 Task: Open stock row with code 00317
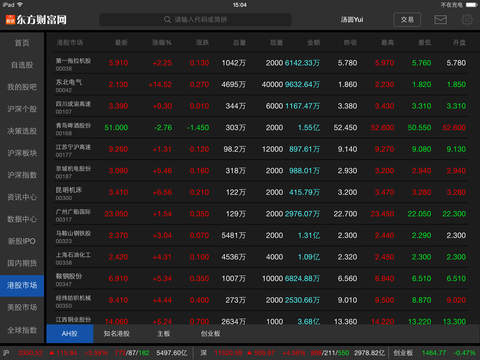click(x=261, y=214)
